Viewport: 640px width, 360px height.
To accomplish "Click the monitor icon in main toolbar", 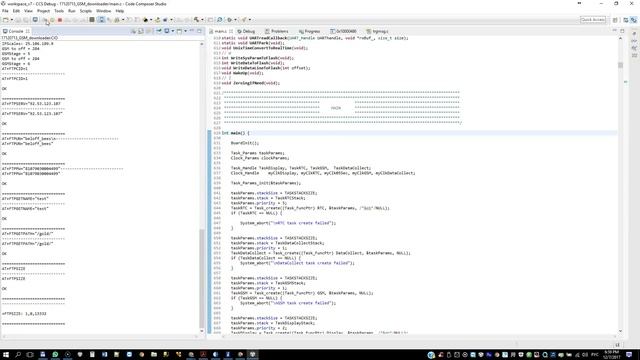I will (35, 20).
